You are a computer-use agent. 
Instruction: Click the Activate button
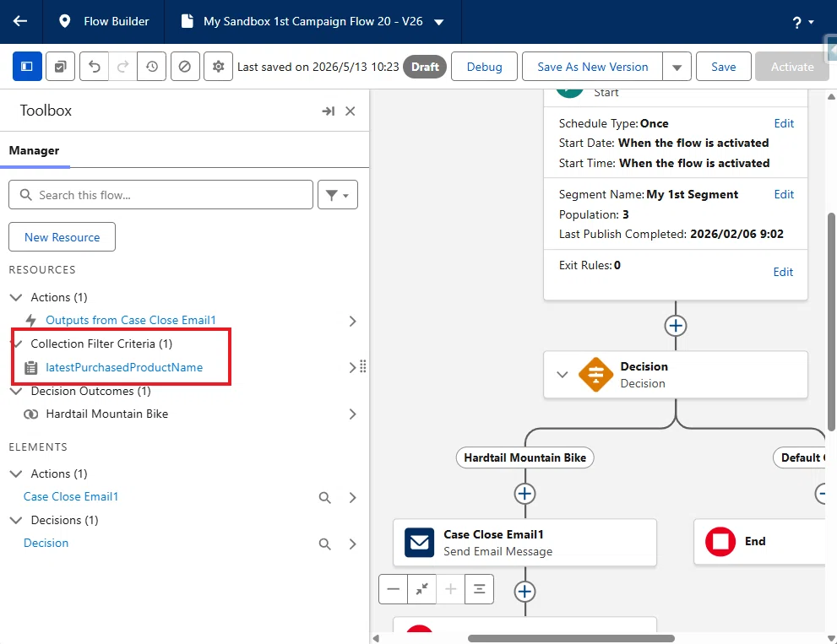tap(791, 66)
